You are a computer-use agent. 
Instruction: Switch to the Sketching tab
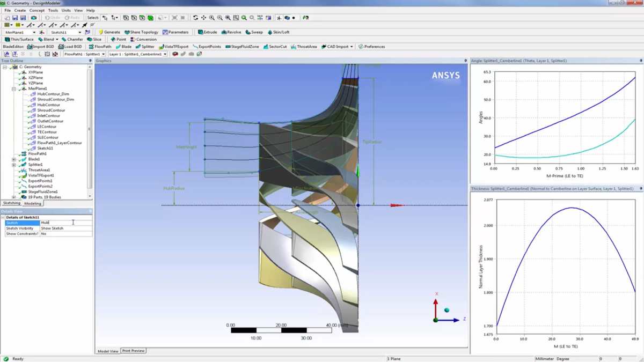[x=11, y=203]
